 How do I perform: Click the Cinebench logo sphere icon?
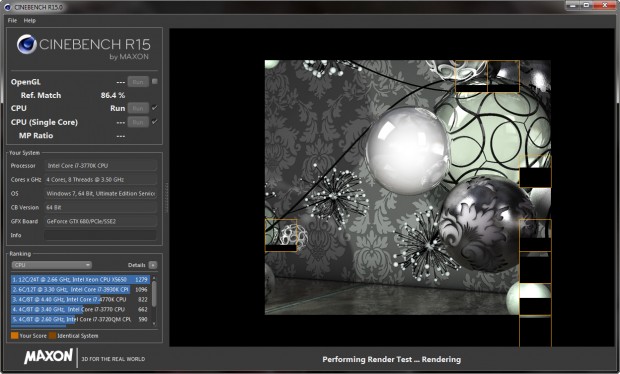pyautogui.click(x=26, y=44)
